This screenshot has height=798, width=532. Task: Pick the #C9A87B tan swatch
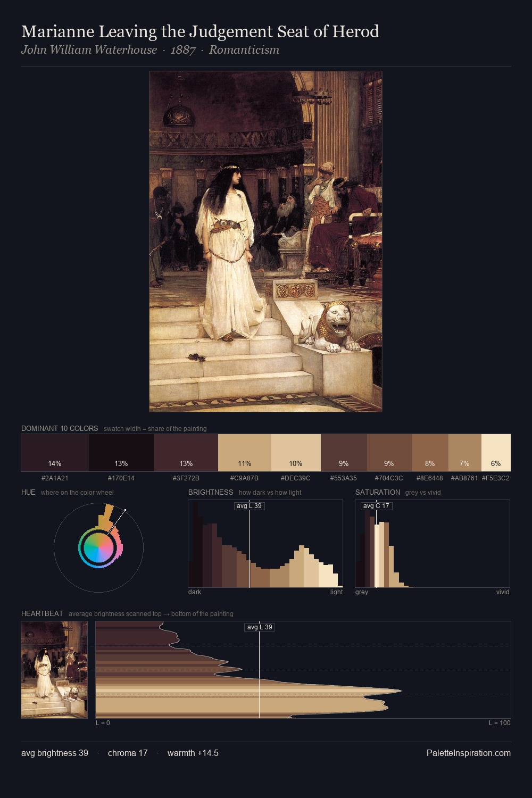(x=245, y=453)
